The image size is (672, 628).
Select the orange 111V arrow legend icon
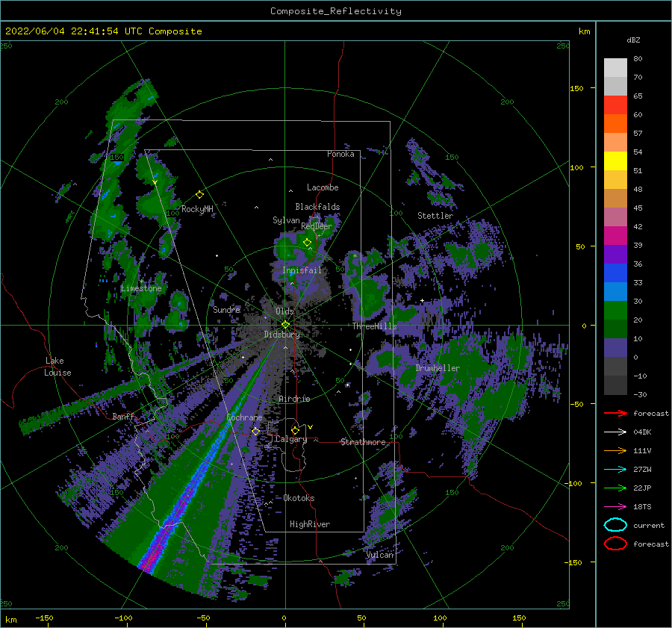pyautogui.click(x=615, y=450)
